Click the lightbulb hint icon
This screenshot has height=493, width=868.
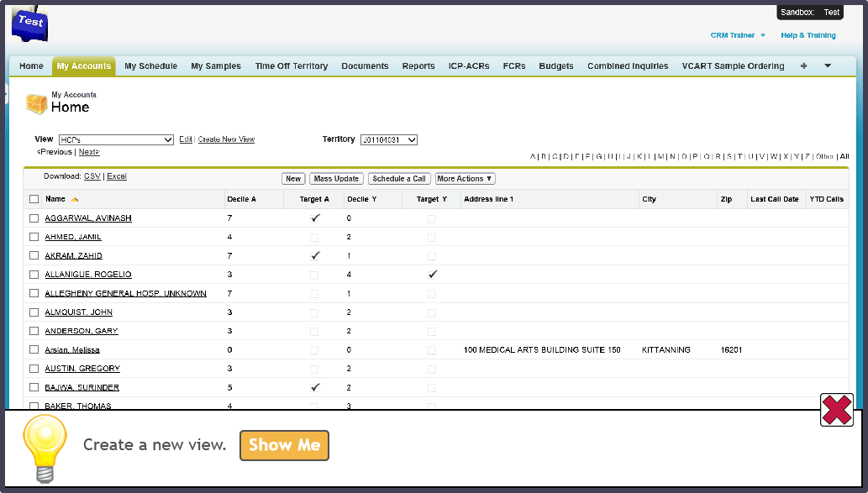43,447
